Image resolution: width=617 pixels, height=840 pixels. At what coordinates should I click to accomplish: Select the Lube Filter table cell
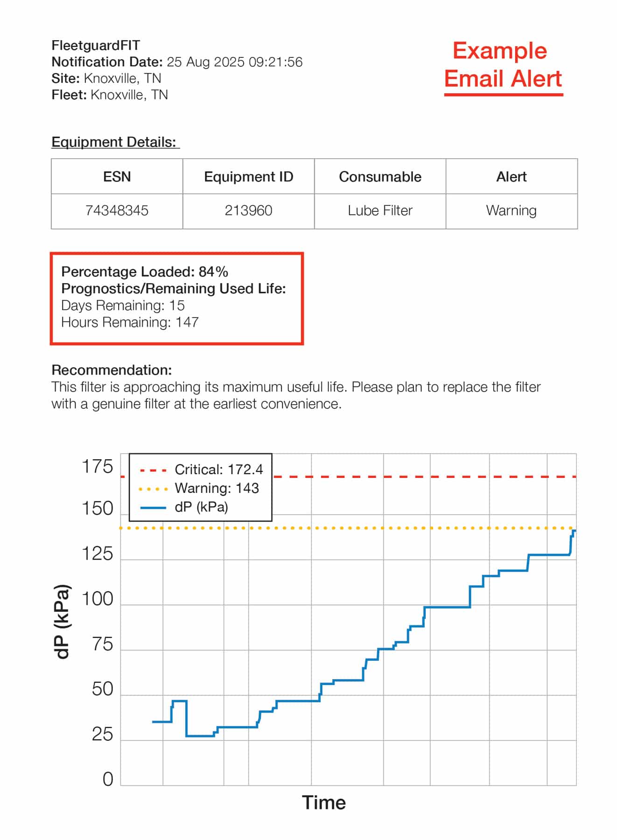point(380,210)
